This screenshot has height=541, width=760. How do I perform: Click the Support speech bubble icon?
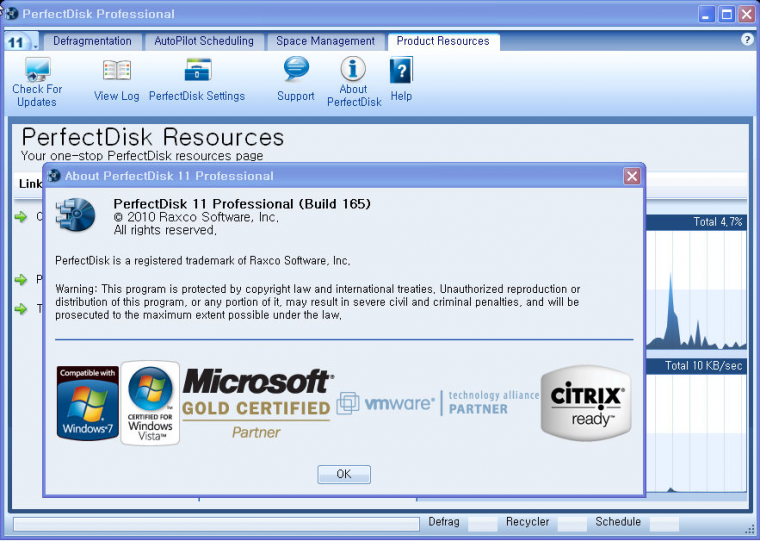(296, 69)
